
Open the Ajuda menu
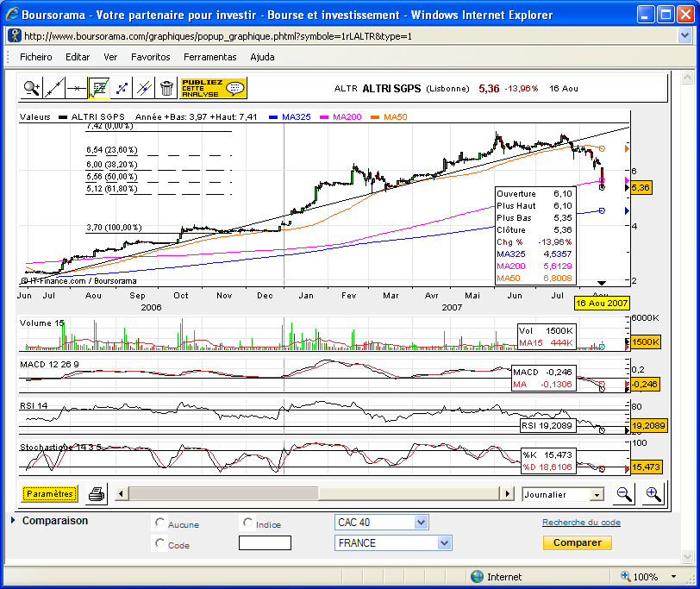262,57
